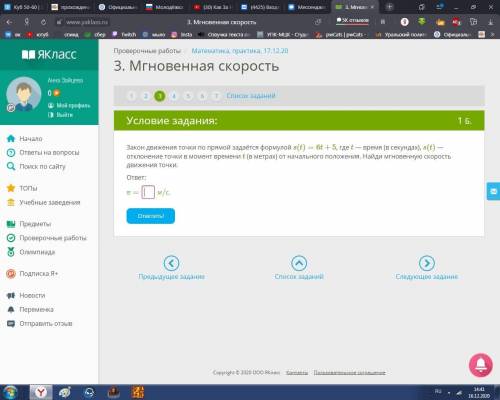Go to Предыдущее задание arrow
The width and height of the screenshot is (500, 400).
point(171,263)
